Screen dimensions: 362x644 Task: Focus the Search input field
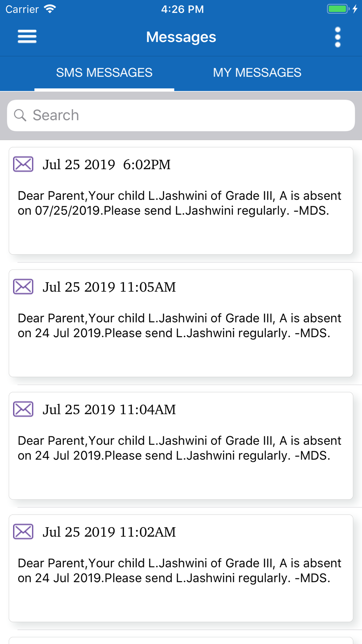click(181, 116)
